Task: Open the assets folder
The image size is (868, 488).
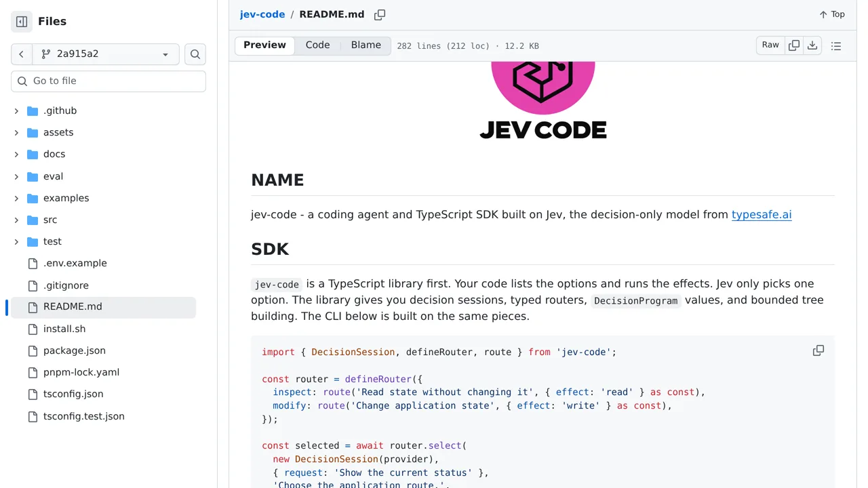Action: [58, 133]
